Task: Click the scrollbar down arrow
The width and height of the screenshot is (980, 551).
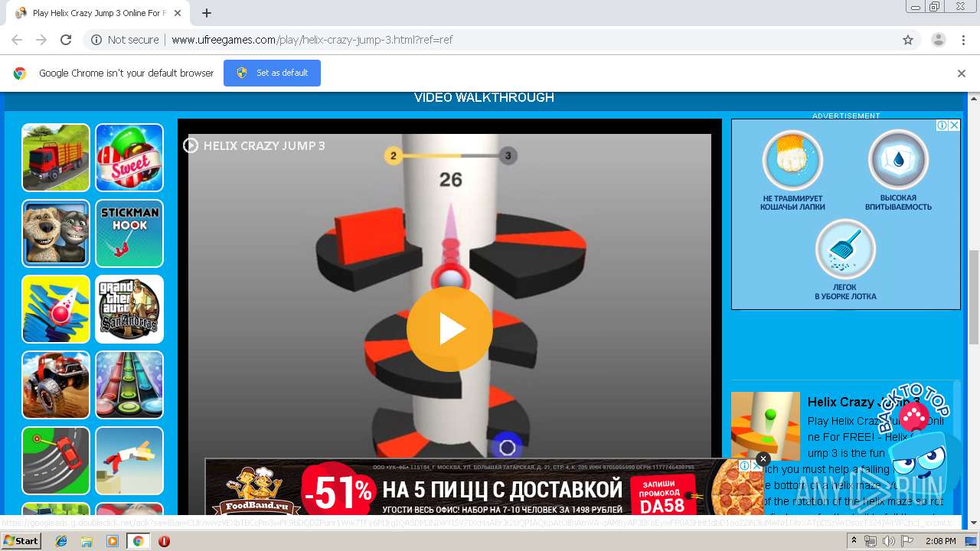Action: coord(974,523)
